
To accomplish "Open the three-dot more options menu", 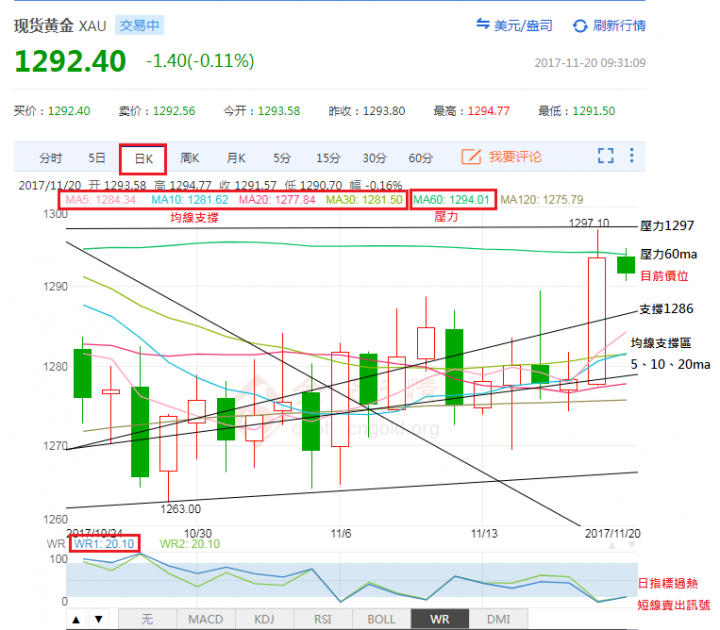I will (632, 155).
